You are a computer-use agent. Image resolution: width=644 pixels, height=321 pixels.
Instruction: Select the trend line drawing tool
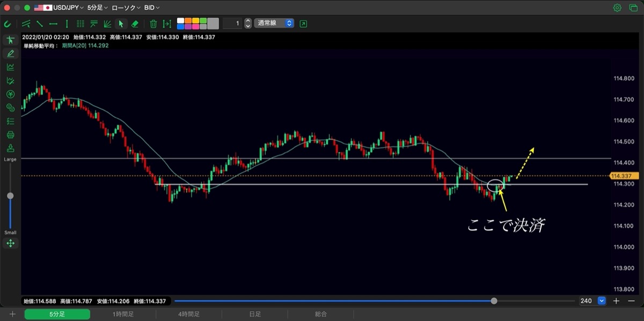point(40,24)
